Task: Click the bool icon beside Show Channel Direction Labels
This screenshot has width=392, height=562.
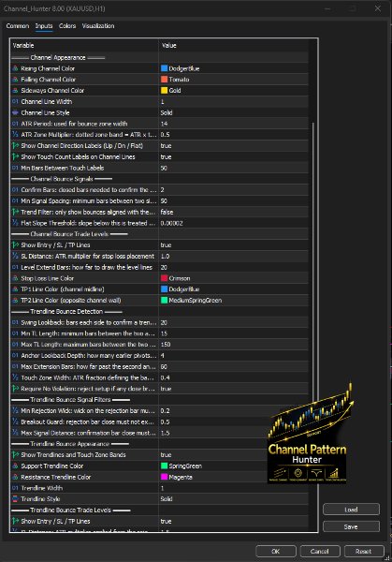Action: (x=15, y=145)
